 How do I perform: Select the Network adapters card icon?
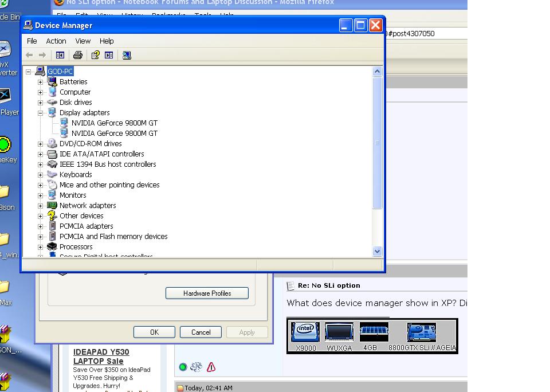pyautogui.click(x=52, y=205)
